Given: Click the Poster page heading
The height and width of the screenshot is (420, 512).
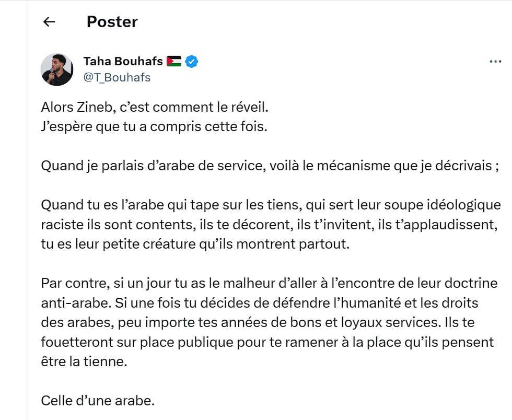Looking at the screenshot, I should point(112,22).
